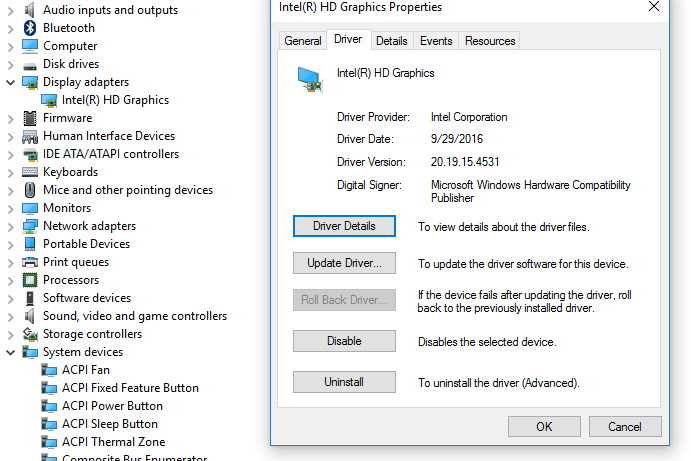Viewport: 691px width, 461px height.
Task: Expand the Bluetooth category
Action: click(x=11, y=29)
